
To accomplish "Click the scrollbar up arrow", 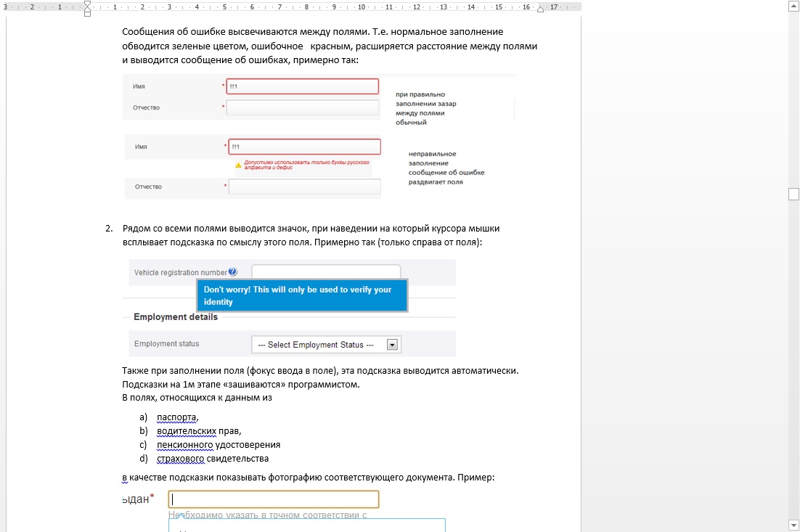I will (x=793, y=5).
